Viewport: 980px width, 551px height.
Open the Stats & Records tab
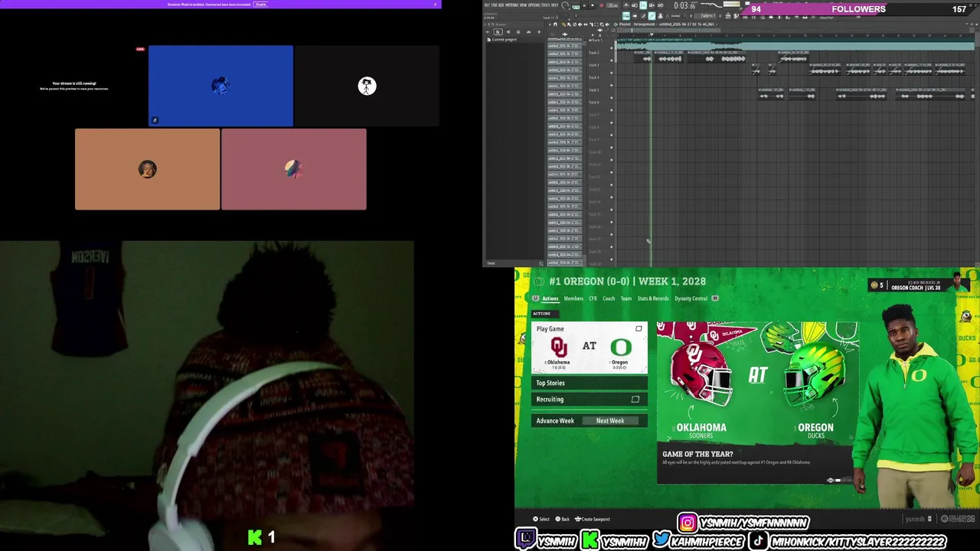tap(653, 298)
